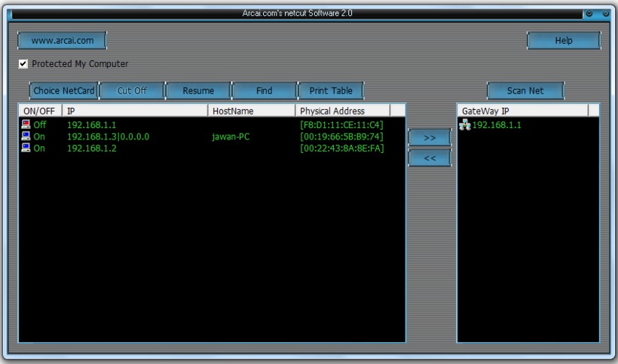Select gateway 192.168.1.1 in GateWay IP list
The height and width of the screenshot is (364, 618).
click(x=497, y=125)
